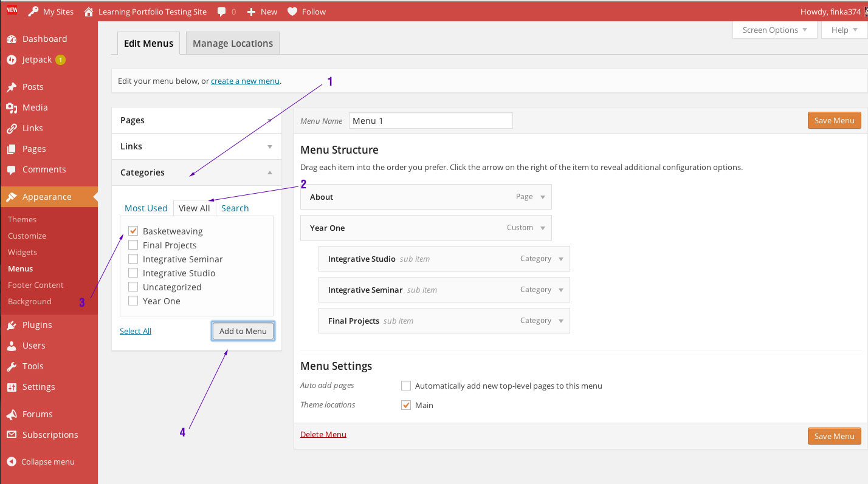The height and width of the screenshot is (484, 868).
Task: Switch to the Most Used categories tab
Action: 146,208
